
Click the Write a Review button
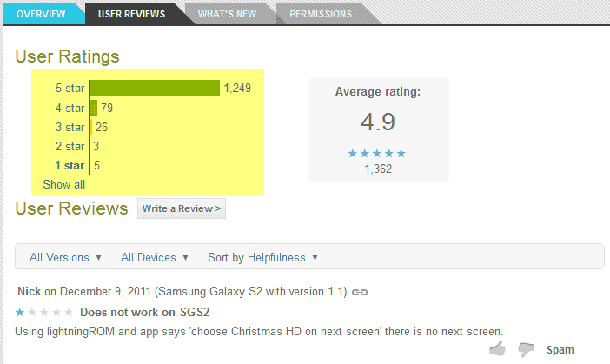tap(182, 208)
